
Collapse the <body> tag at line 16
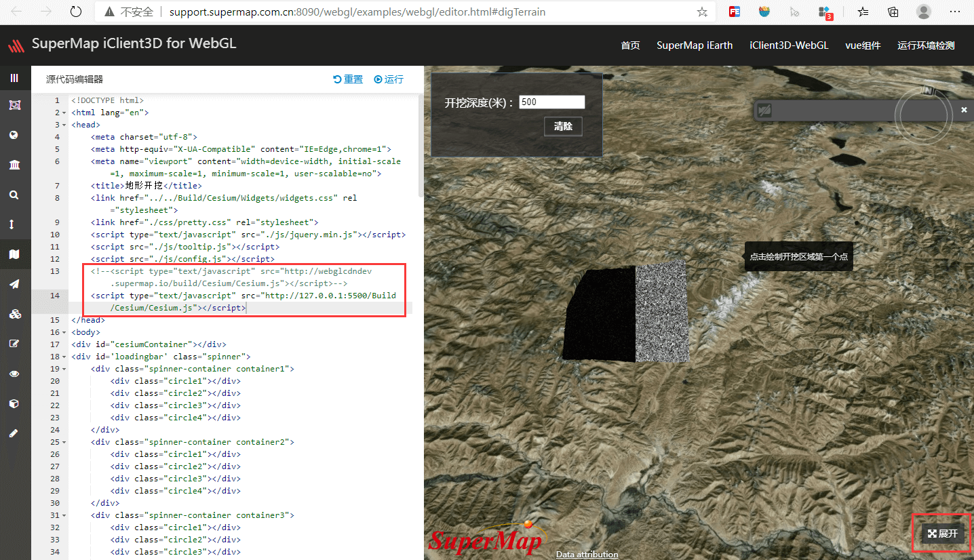click(64, 332)
